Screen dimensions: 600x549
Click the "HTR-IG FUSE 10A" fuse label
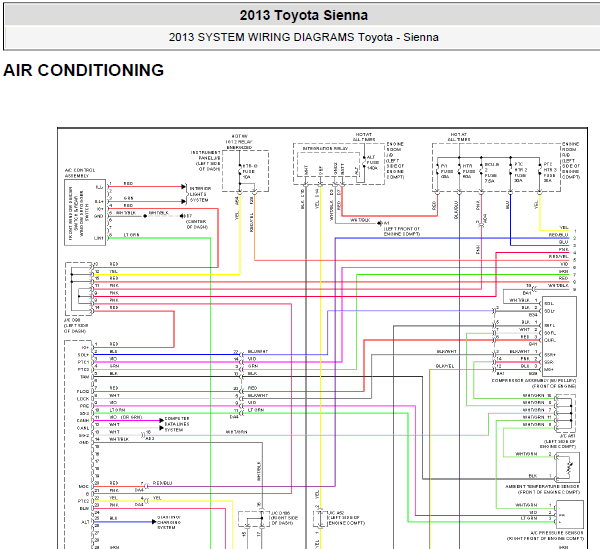[250, 171]
